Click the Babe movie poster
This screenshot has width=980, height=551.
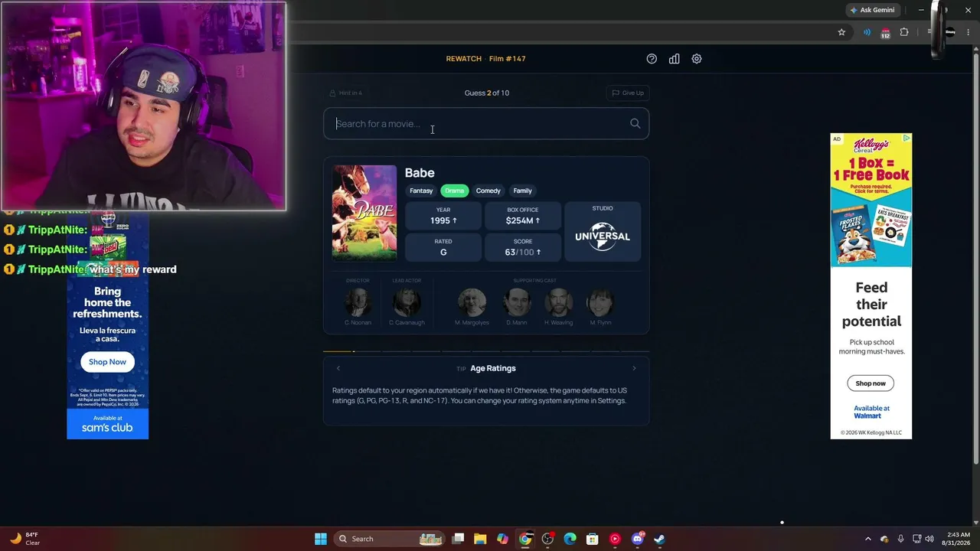pyautogui.click(x=364, y=213)
